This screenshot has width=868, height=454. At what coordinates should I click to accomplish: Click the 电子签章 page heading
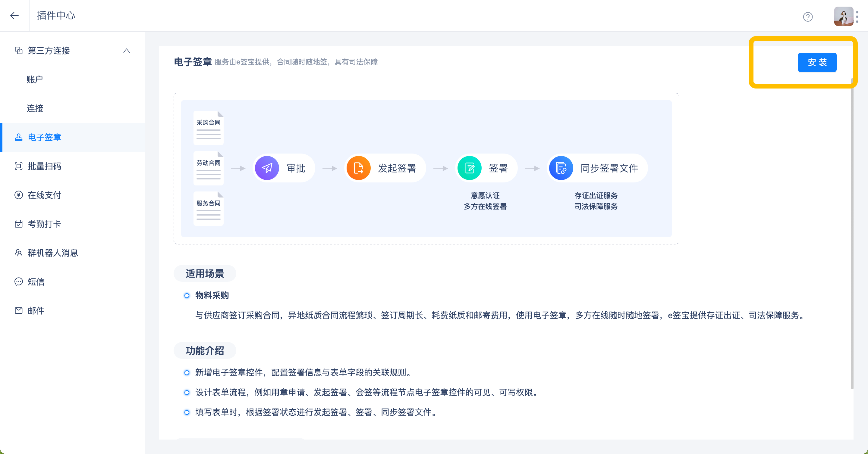pos(193,62)
